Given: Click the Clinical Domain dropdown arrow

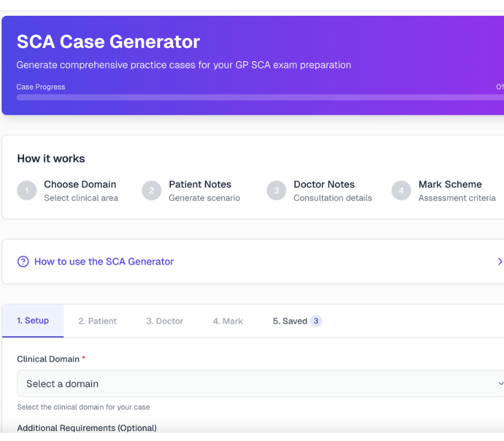Looking at the screenshot, I should [x=500, y=384].
